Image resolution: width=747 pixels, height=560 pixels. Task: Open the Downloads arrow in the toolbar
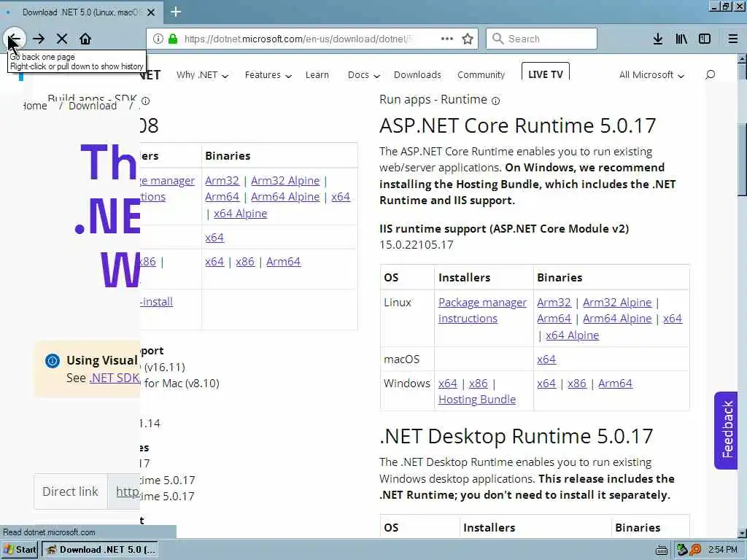click(x=658, y=39)
